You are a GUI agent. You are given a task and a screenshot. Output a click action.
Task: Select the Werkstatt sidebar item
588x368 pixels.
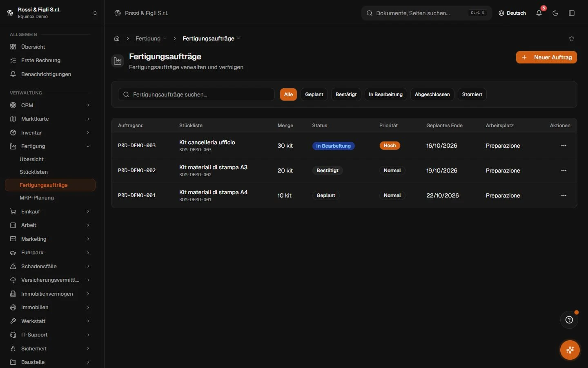[x=50, y=321]
